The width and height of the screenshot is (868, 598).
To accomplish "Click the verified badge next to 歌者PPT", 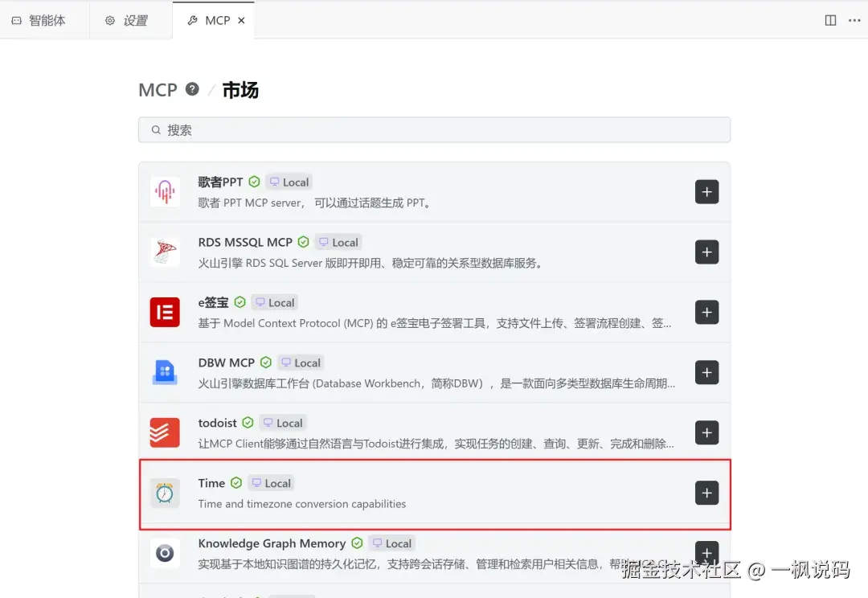I will coord(254,182).
